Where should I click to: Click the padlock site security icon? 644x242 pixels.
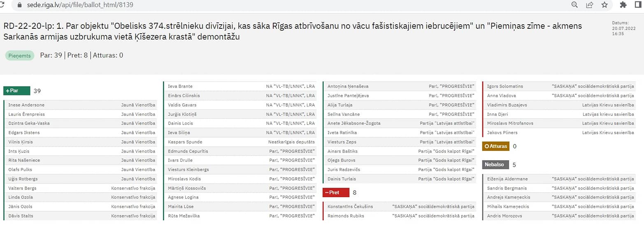click(x=19, y=5)
